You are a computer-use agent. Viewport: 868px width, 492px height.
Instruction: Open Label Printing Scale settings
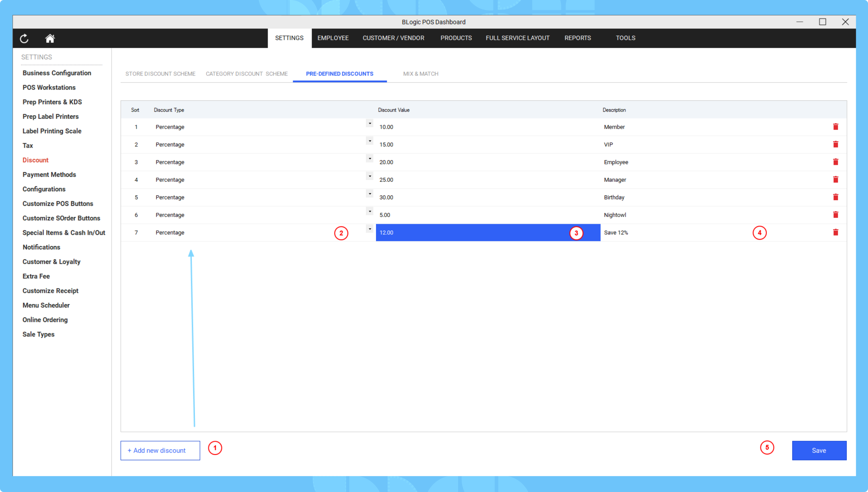[x=52, y=131]
